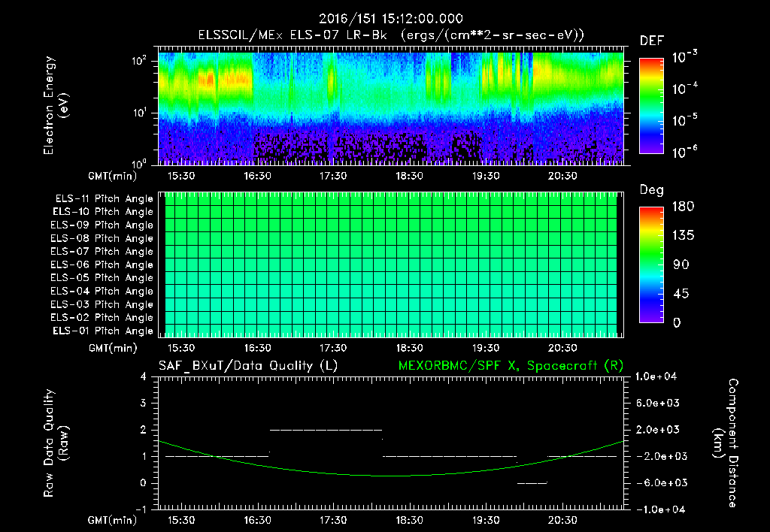Click the 180 degree scale value
770x532 pixels.
[683, 207]
